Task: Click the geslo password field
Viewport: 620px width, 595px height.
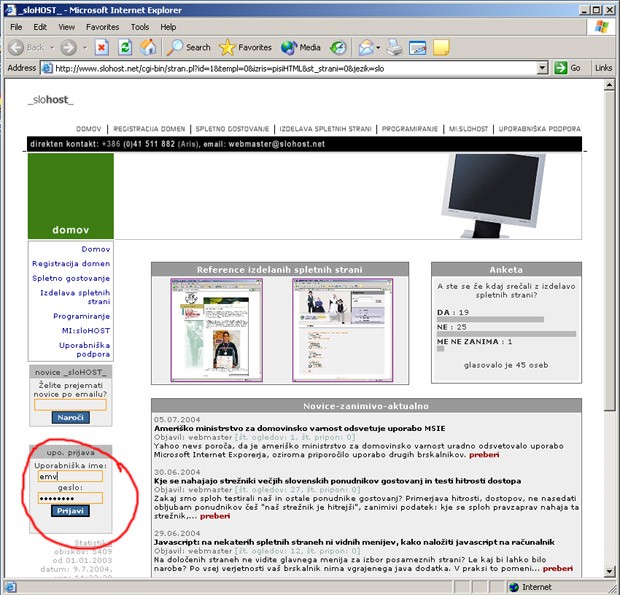Action: pos(70,498)
